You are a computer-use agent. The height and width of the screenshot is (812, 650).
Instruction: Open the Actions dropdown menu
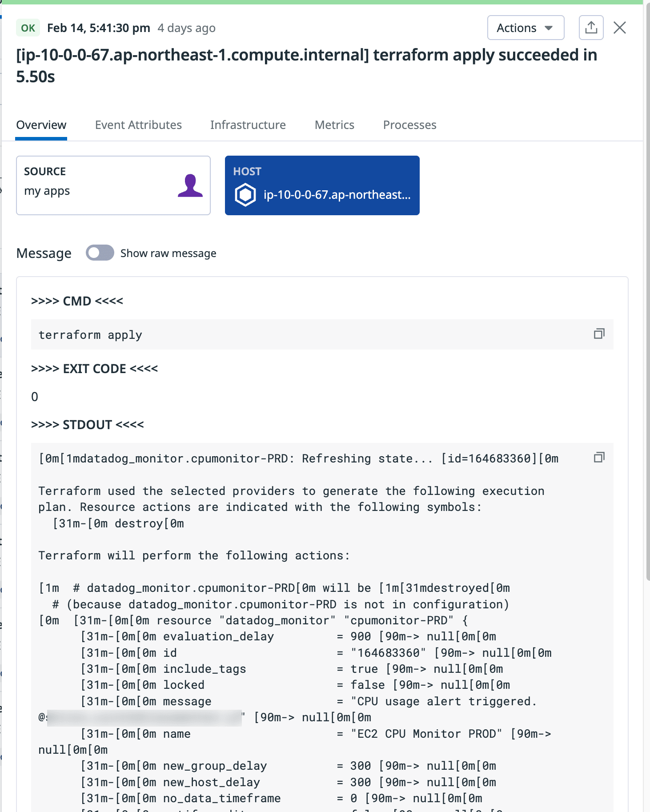(x=526, y=28)
